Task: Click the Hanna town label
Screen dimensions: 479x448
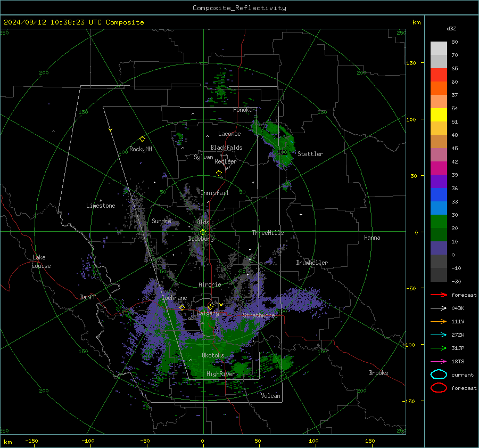Action: [x=372, y=238]
